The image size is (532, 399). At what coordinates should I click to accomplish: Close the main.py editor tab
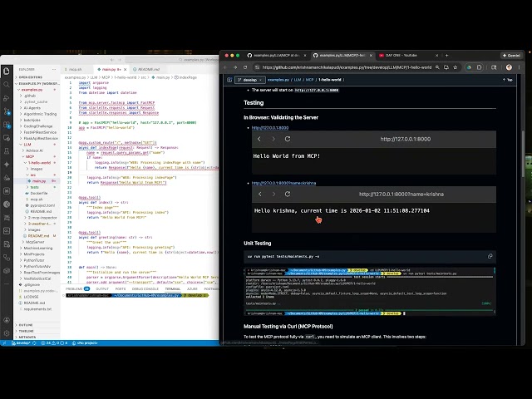pyautogui.click(x=126, y=69)
